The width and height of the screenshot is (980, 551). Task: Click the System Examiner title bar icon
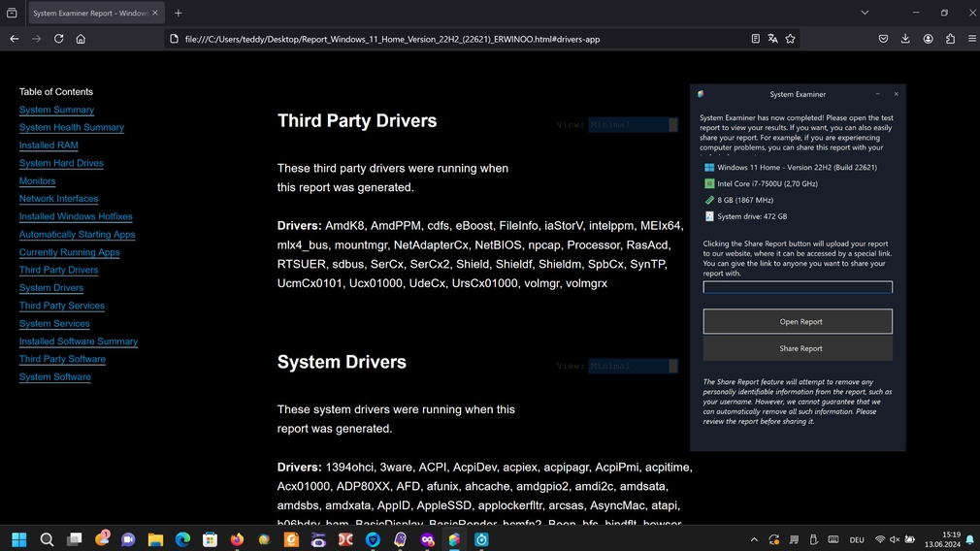(x=701, y=94)
